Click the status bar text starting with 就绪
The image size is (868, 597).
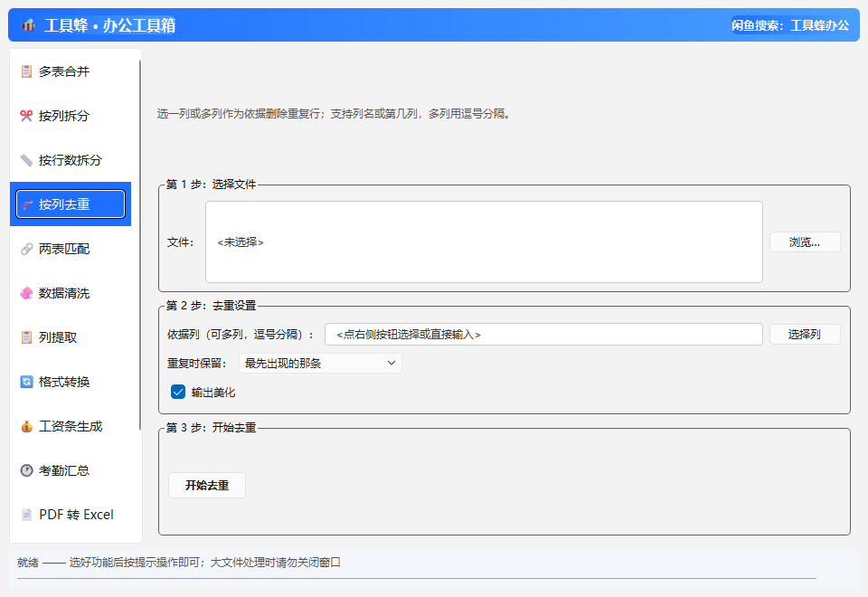coord(179,563)
